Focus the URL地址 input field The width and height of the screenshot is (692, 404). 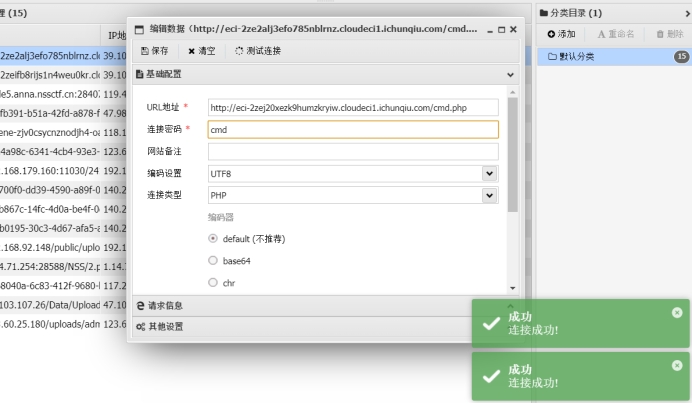click(353, 107)
